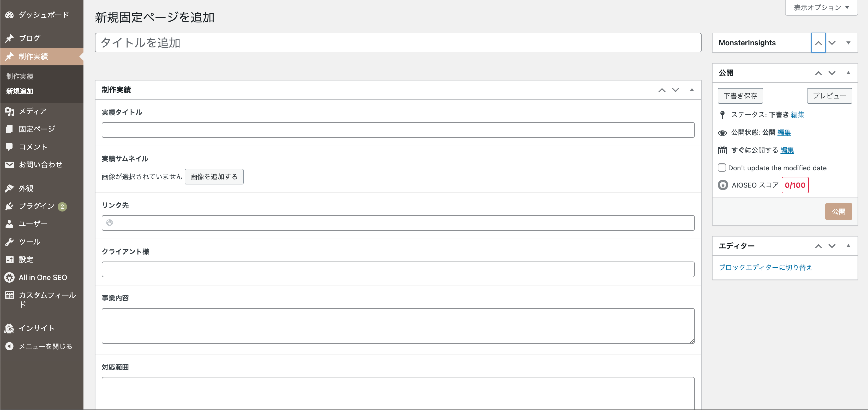This screenshot has width=868, height=410.
Task: Move the 公開 panel down
Action: 832,73
